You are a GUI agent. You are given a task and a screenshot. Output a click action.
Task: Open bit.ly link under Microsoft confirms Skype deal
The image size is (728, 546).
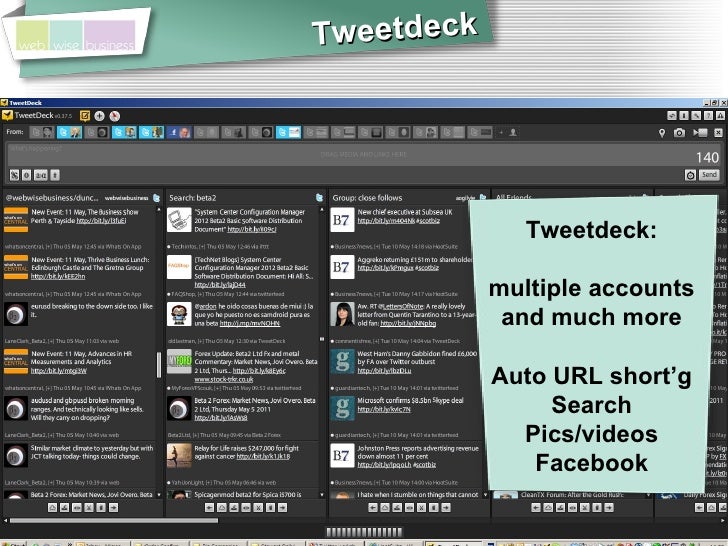(384, 409)
